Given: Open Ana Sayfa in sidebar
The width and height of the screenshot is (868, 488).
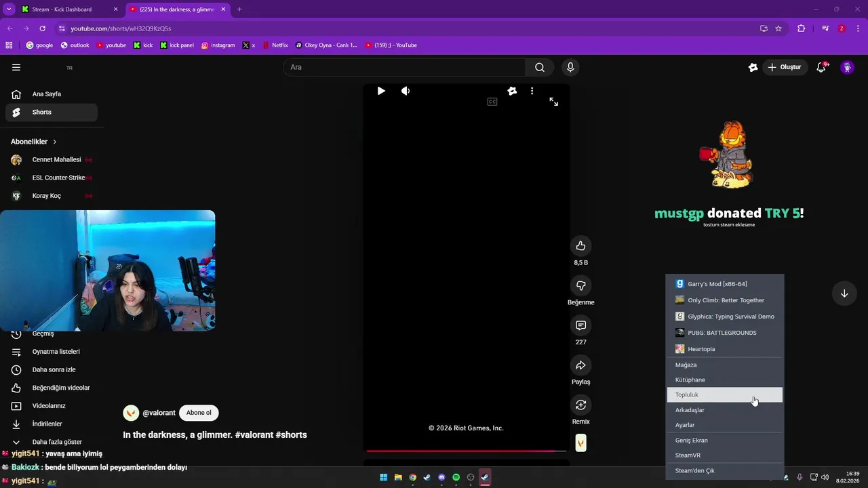Looking at the screenshot, I should [x=52, y=94].
